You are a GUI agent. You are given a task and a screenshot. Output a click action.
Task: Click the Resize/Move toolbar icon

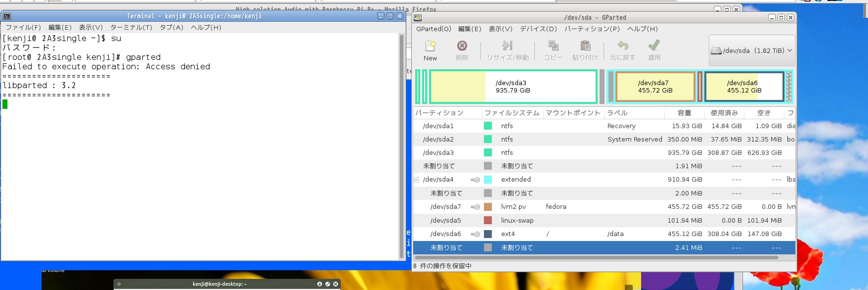[x=507, y=46]
